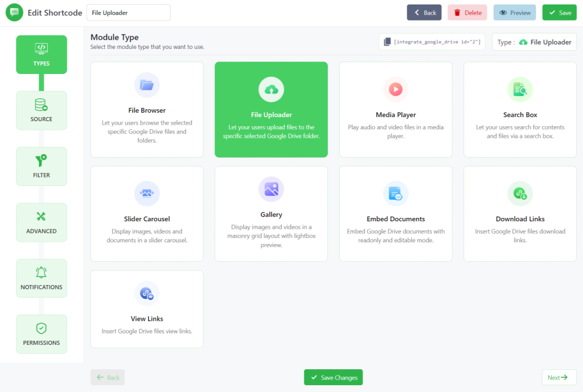Click the File Browser folder icon
This screenshot has height=392, width=583.
[x=147, y=85]
